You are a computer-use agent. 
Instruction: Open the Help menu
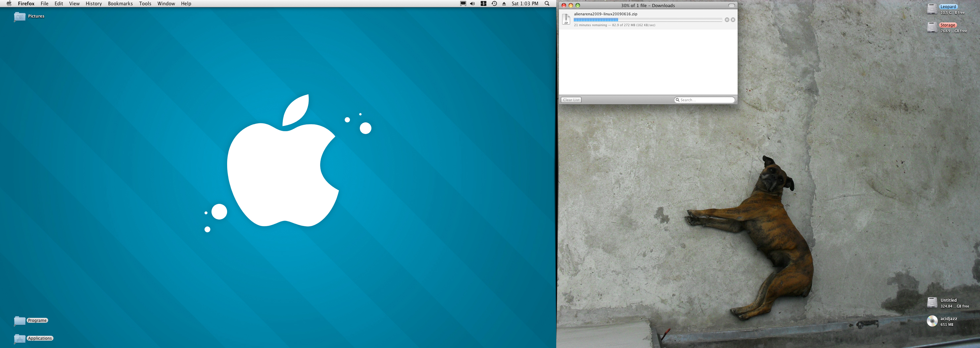tap(186, 3)
